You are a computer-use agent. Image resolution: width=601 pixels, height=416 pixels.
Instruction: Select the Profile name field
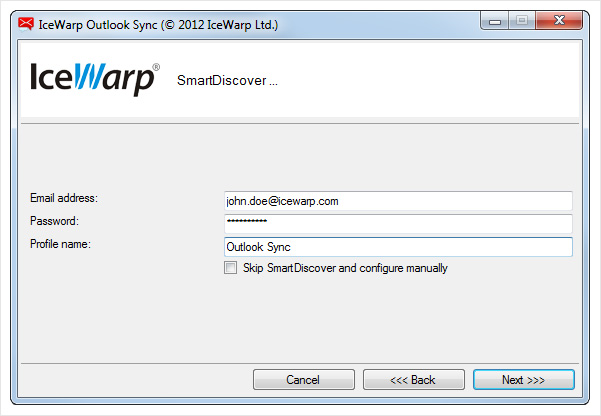(x=398, y=247)
